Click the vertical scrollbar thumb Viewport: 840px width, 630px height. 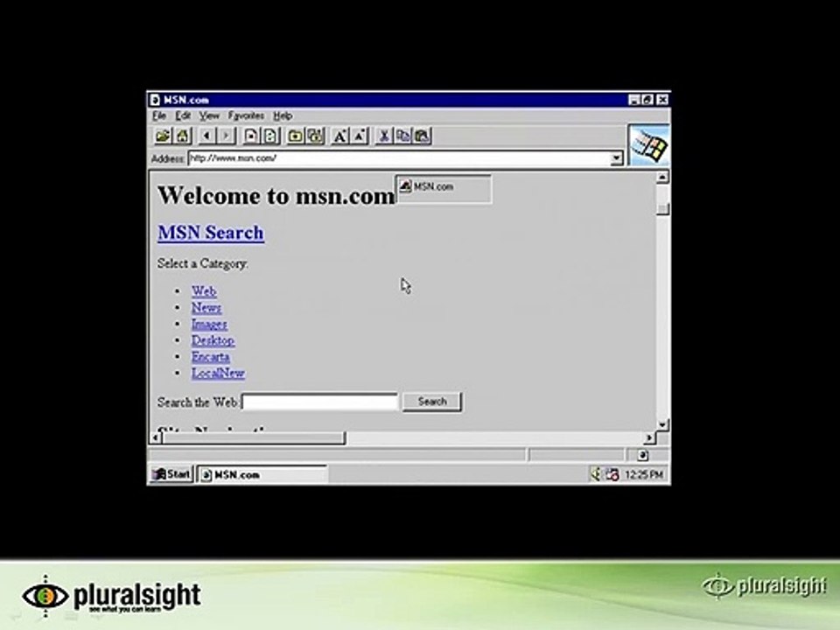click(x=662, y=209)
